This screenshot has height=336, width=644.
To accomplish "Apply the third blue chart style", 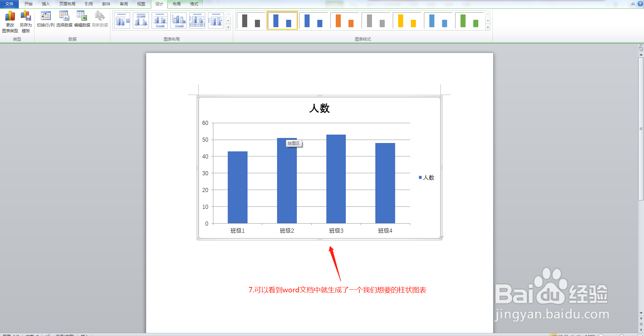I will tap(313, 20).
